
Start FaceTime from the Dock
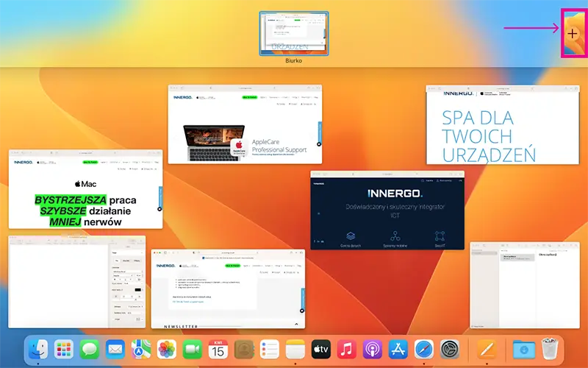click(x=193, y=349)
